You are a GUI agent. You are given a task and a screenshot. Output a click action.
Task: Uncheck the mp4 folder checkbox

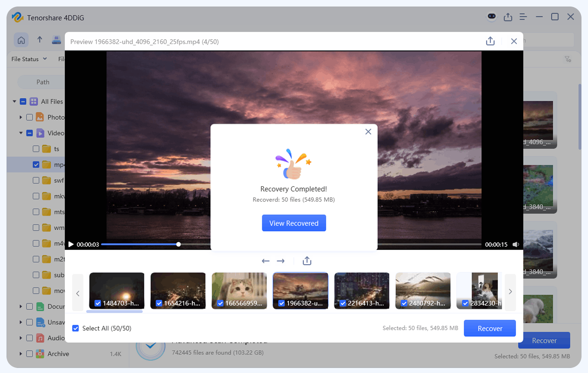[36, 164]
